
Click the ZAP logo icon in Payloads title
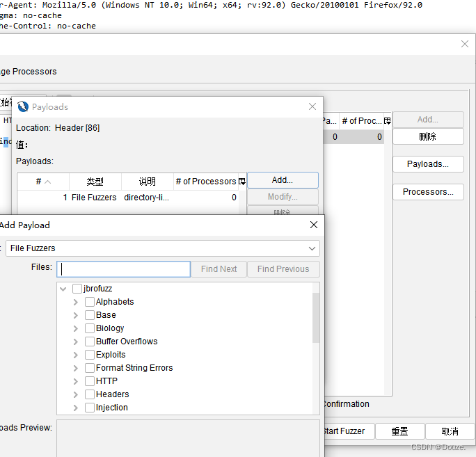point(23,107)
